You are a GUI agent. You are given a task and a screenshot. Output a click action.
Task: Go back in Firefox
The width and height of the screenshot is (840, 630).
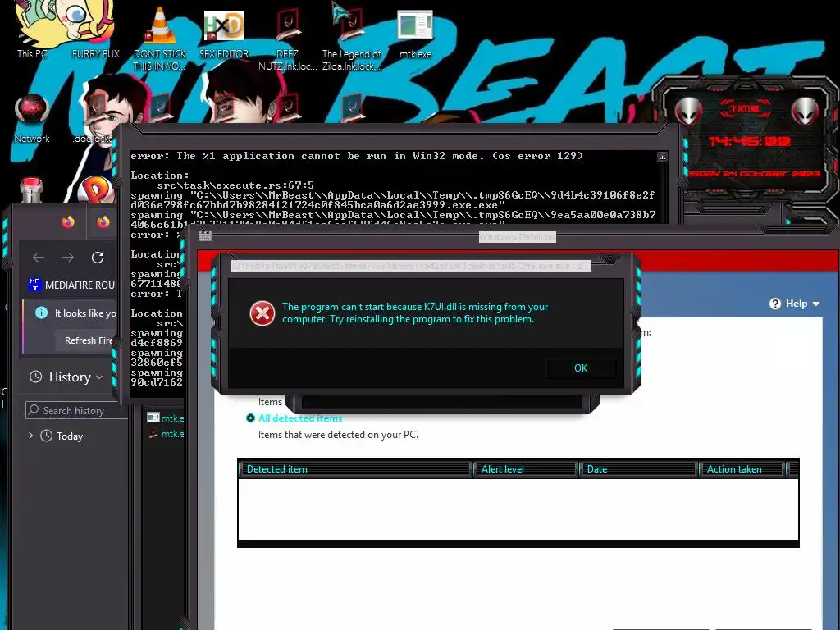point(39,257)
